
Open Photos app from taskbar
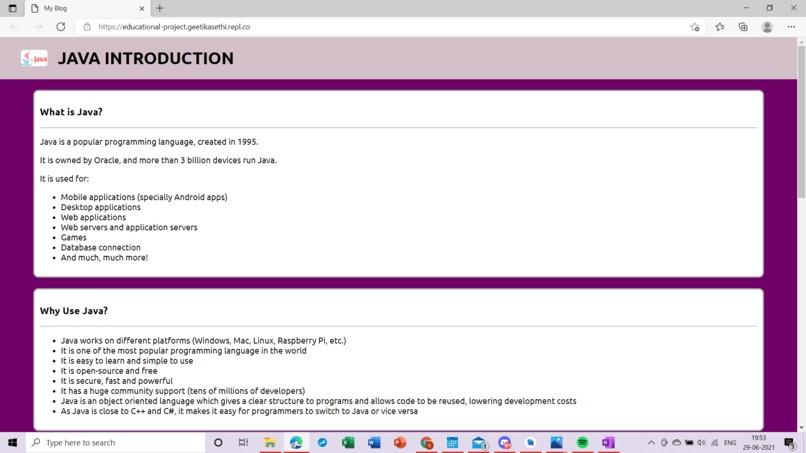[556, 442]
